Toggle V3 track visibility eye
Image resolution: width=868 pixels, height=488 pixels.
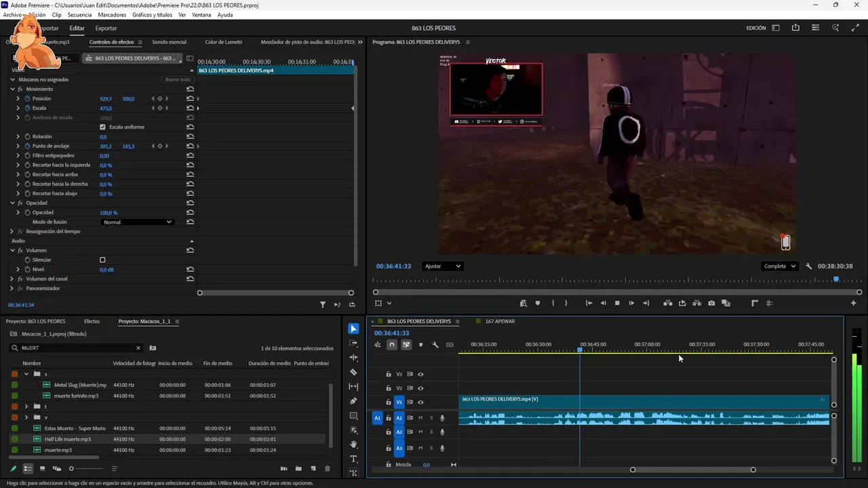420,374
